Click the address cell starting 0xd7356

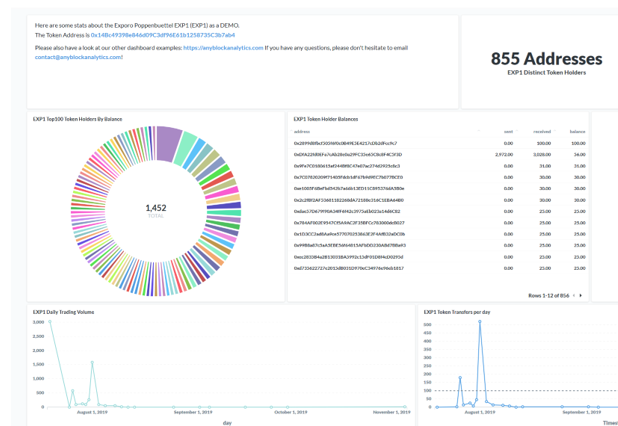[x=349, y=268]
